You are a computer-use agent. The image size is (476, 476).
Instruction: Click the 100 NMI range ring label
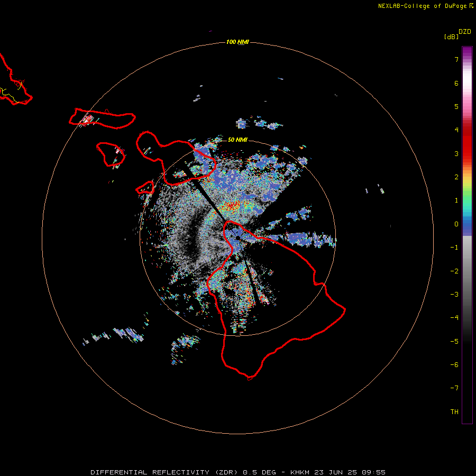(237, 42)
